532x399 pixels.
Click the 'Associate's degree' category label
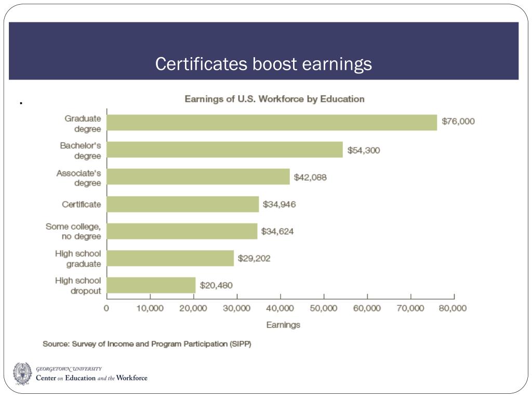click(x=79, y=178)
